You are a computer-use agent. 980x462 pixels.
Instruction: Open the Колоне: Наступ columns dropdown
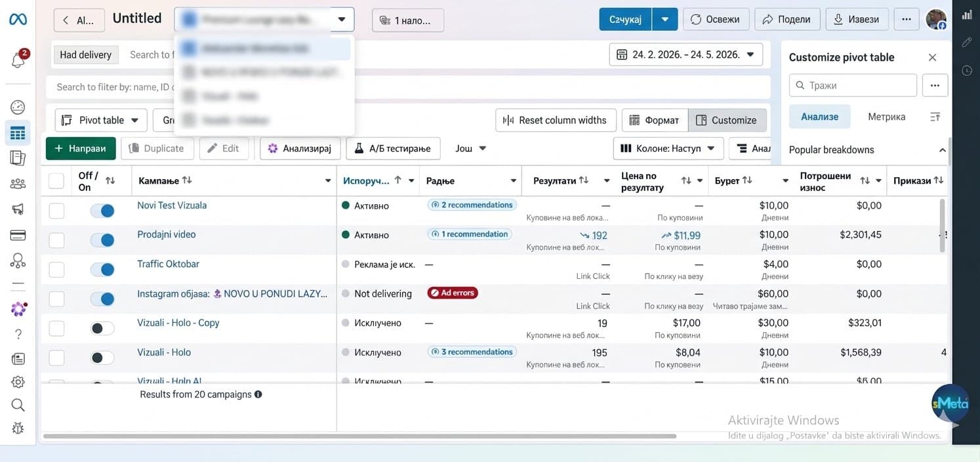pyautogui.click(x=668, y=148)
